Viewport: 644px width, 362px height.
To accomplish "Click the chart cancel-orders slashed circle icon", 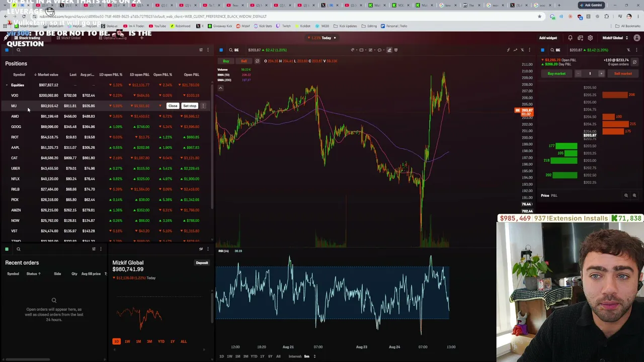I will [257, 61].
